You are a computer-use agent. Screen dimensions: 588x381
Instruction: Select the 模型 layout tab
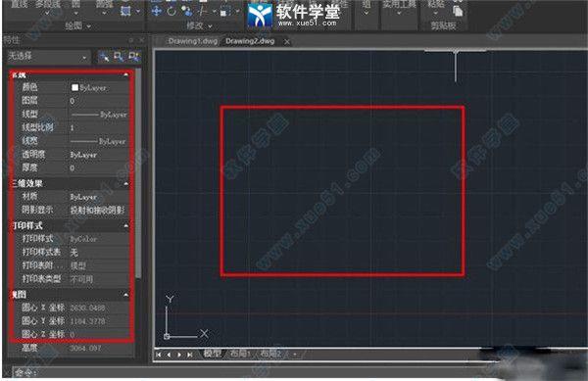213,354
